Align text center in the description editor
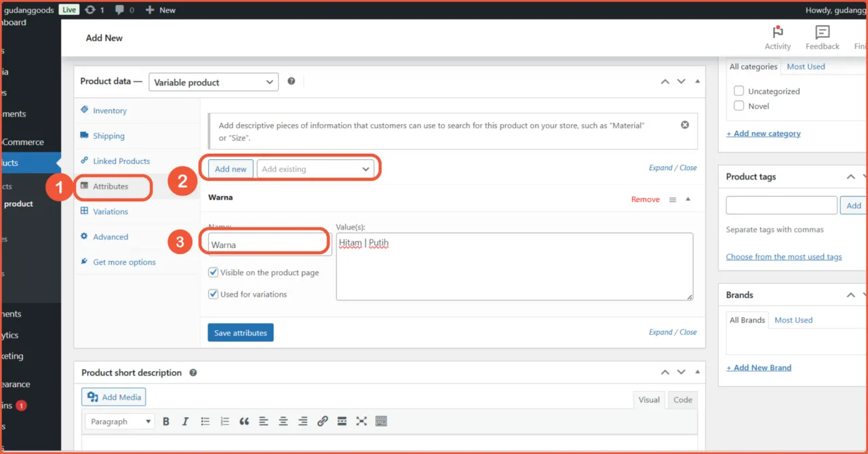This screenshot has width=868, height=454. pyautogui.click(x=283, y=421)
